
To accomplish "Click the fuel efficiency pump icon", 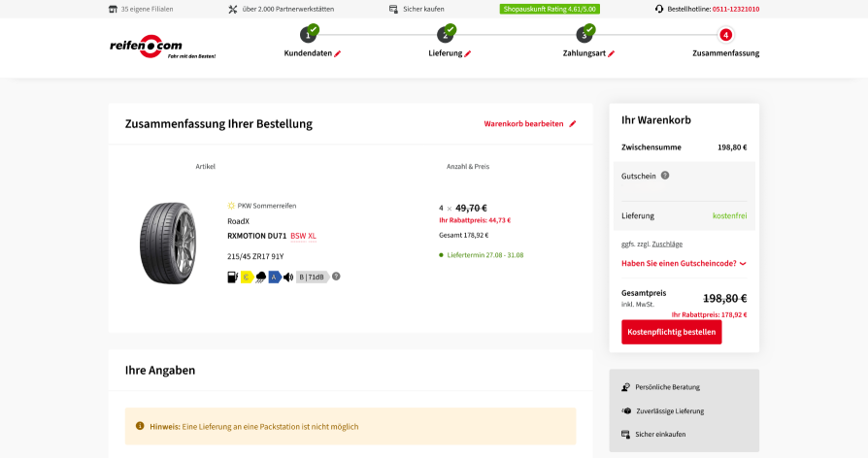I will click(232, 278).
